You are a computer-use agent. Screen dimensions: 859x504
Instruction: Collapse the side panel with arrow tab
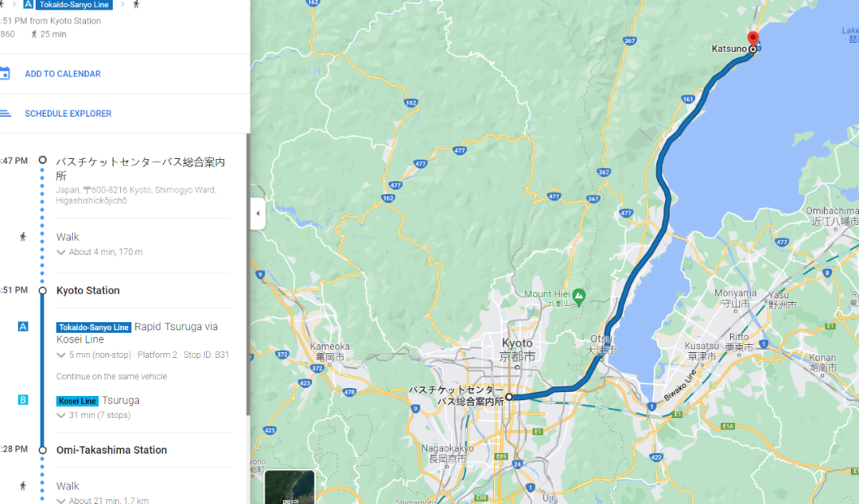[x=258, y=213]
